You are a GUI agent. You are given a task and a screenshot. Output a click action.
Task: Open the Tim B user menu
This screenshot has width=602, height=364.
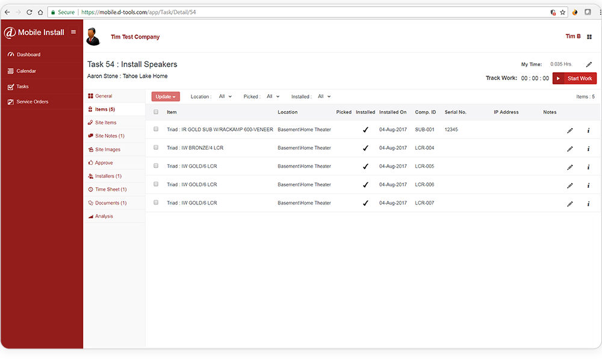click(x=573, y=37)
